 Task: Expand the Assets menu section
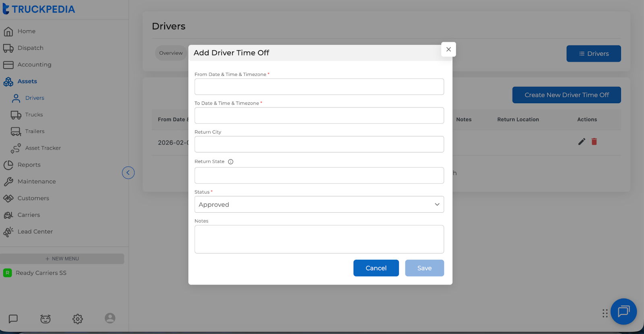click(x=27, y=81)
